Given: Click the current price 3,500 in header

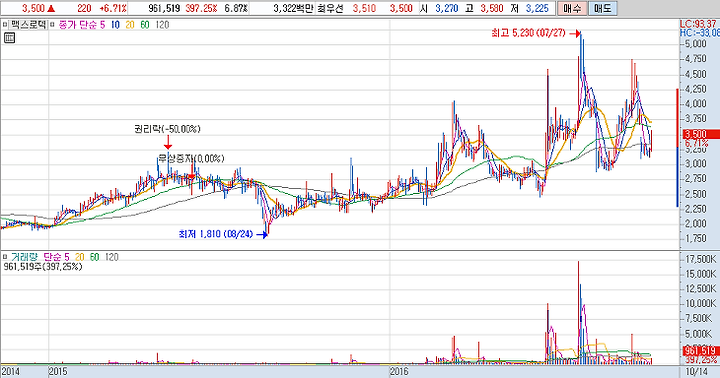Looking at the screenshot, I should [x=33, y=8].
